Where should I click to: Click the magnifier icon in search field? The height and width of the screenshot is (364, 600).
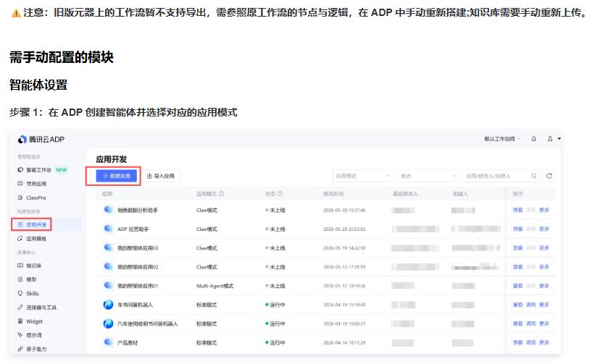coord(534,176)
